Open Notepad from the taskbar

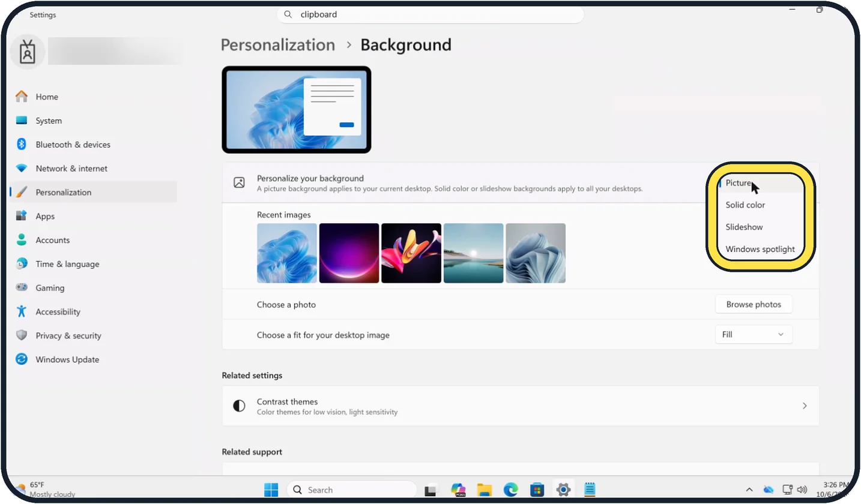pos(590,490)
